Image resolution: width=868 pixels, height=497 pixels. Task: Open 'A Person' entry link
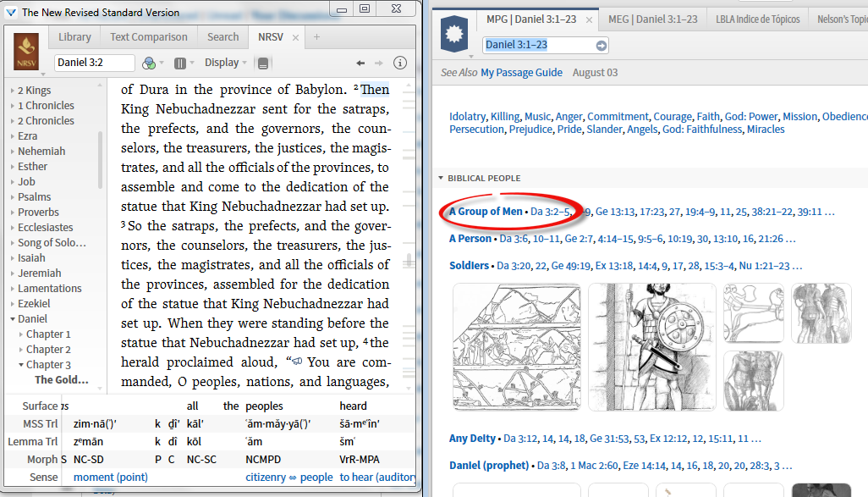(470, 238)
